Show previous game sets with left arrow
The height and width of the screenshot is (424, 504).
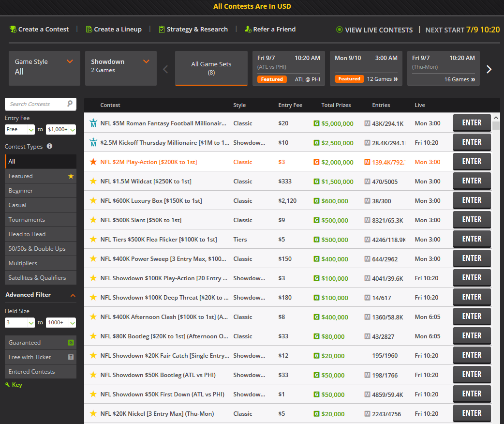(165, 69)
